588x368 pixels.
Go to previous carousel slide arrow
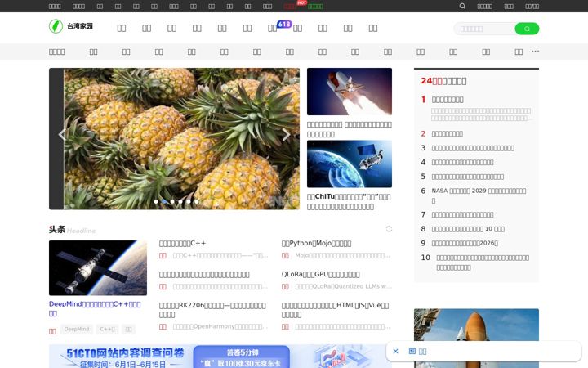coord(62,134)
